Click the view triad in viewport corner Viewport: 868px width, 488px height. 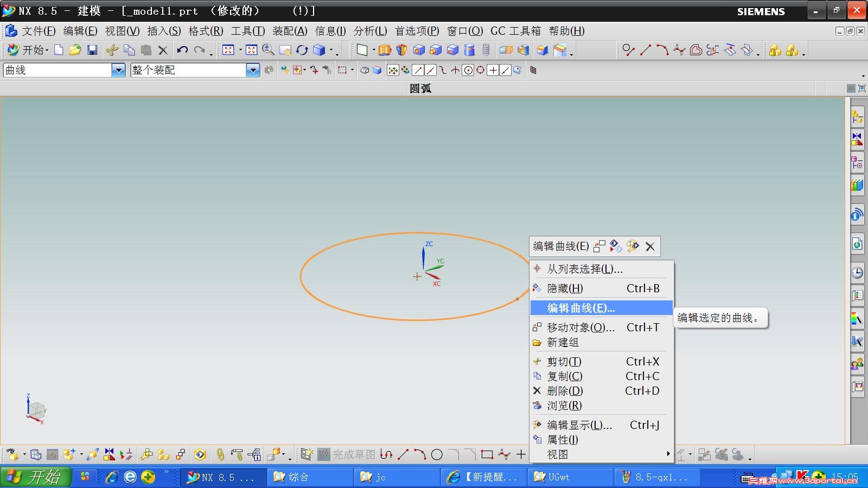(35, 409)
